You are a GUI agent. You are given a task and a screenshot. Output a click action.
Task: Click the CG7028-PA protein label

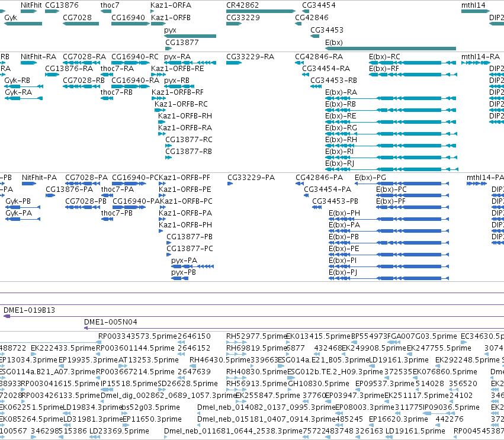[86, 178]
